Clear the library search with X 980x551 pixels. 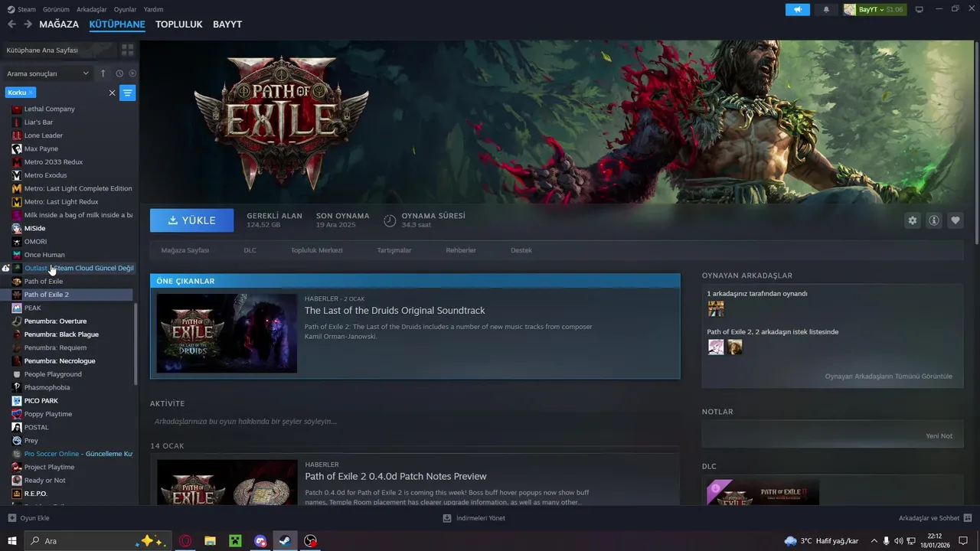click(112, 93)
